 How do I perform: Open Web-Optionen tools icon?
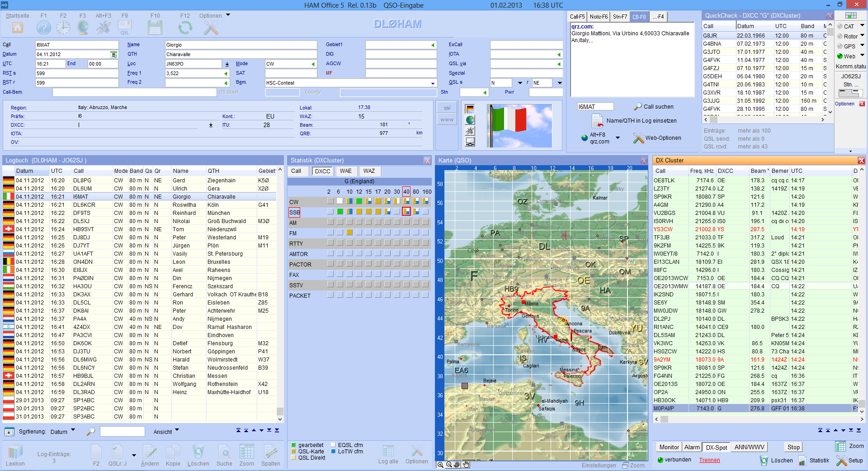click(638, 138)
